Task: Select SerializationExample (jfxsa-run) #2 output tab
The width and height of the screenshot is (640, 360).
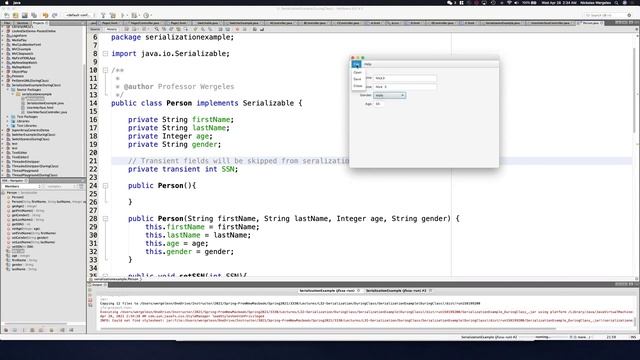Action: click(x=396, y=291)
